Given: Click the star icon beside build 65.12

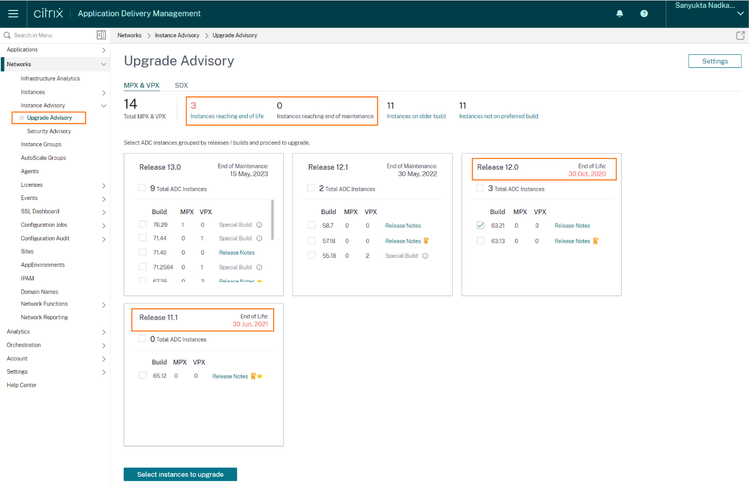Looking at the screenshot, I should click(260, 376).
